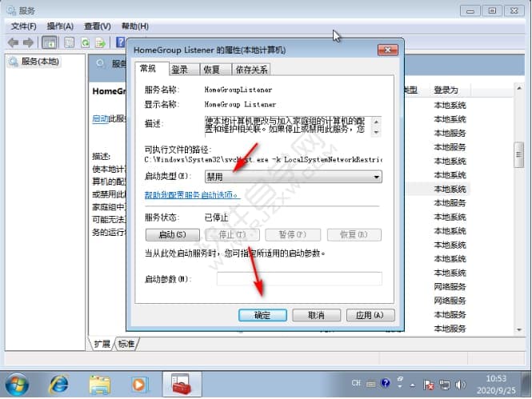Switch to the 标准 view tab at bottom

coord(126,344)
